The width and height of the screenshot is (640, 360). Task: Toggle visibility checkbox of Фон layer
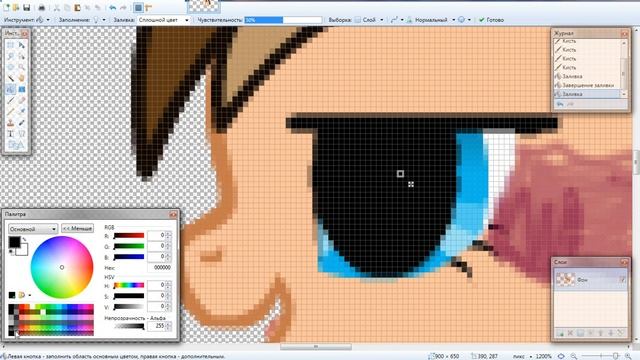pos(622,280)
